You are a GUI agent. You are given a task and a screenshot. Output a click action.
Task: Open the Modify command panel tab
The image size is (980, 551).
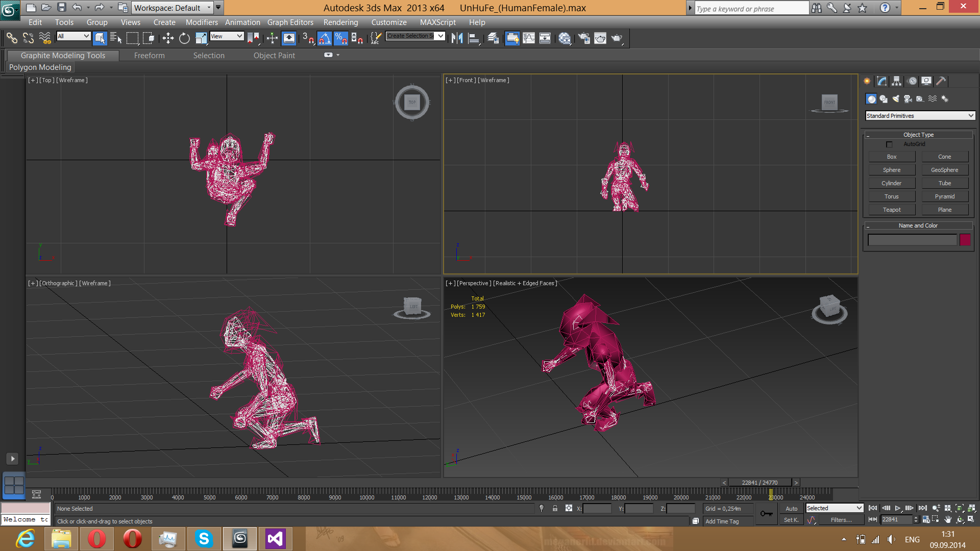881,81
